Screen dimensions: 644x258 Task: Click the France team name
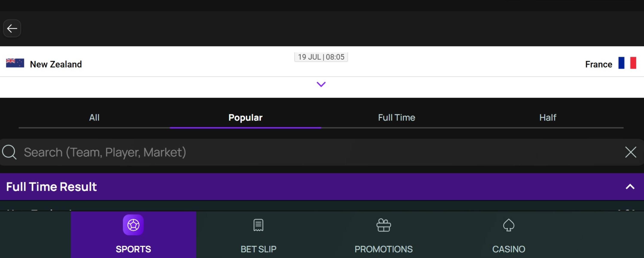[x=598, y=64]
